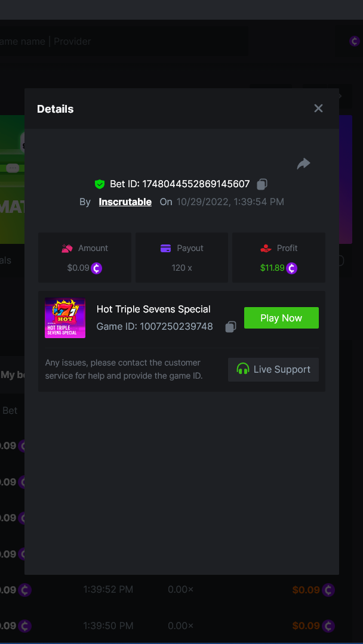Open the Inscrutable user profile link
Screen dimensions: 363x644
click(x=125, y=202)
